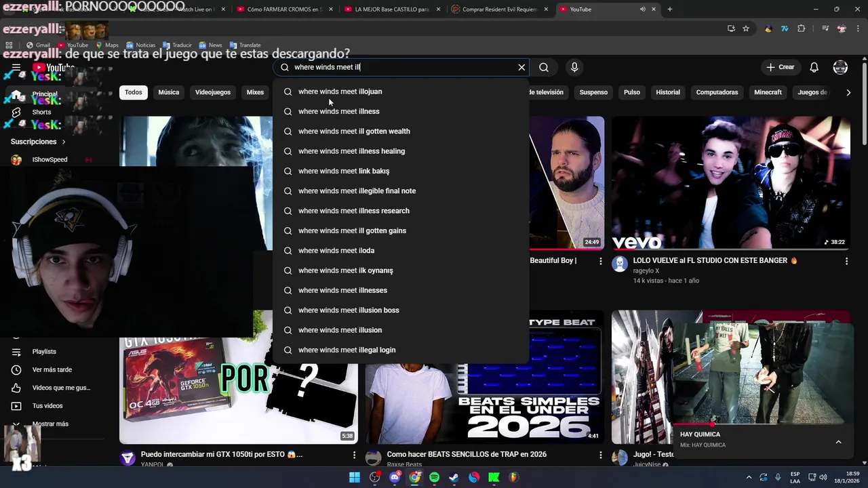Open options menu for Beautiful Boy video
Viewport: 868px width, 488px height.
(600, 261)
